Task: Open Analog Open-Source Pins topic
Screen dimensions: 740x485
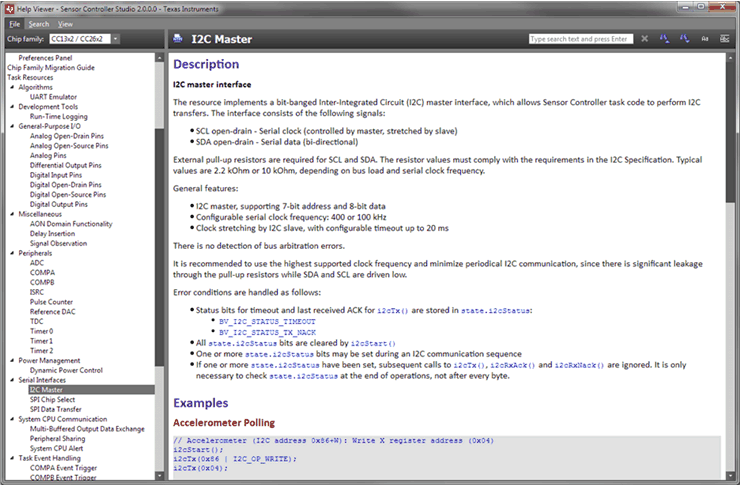Action: click(69, 146)
